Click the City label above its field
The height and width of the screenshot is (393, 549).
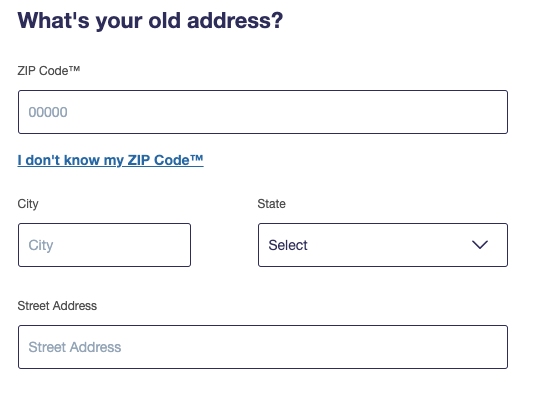[28, 204]
